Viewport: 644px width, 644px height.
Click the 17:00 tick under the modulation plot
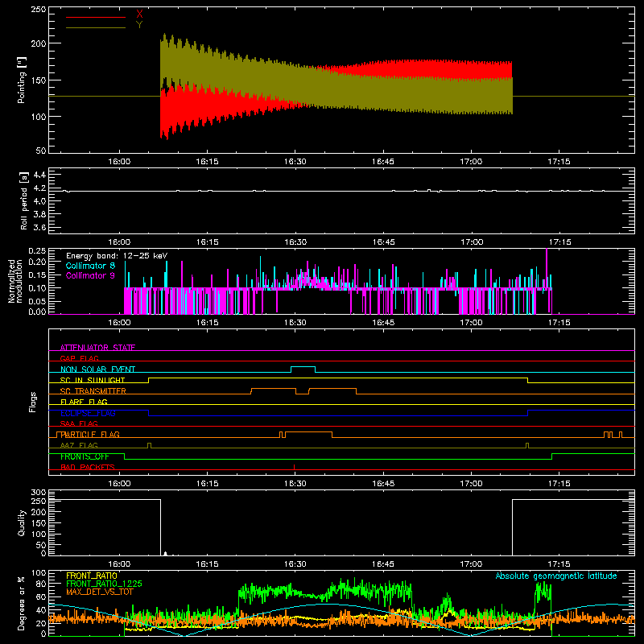point(471,323)
